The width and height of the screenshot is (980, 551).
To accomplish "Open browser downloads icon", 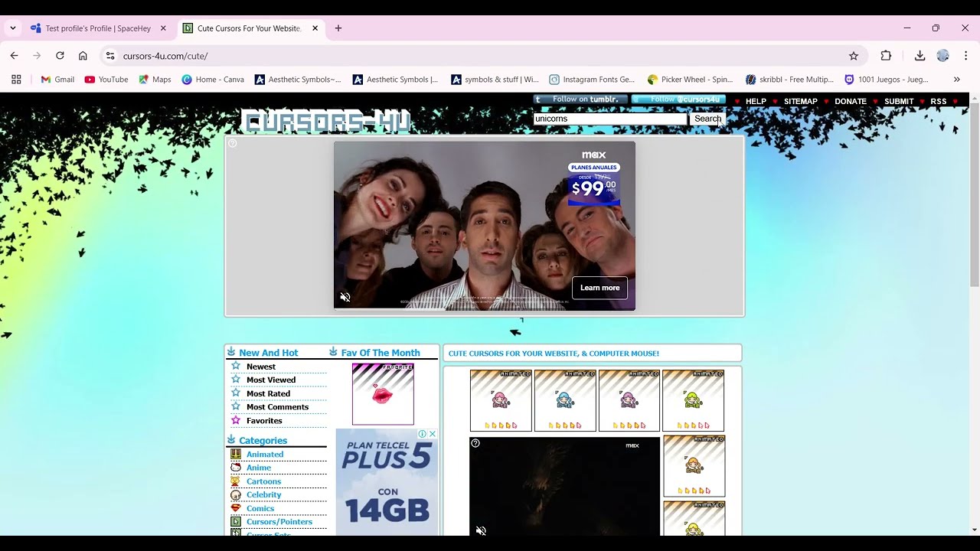I will 920,56.
